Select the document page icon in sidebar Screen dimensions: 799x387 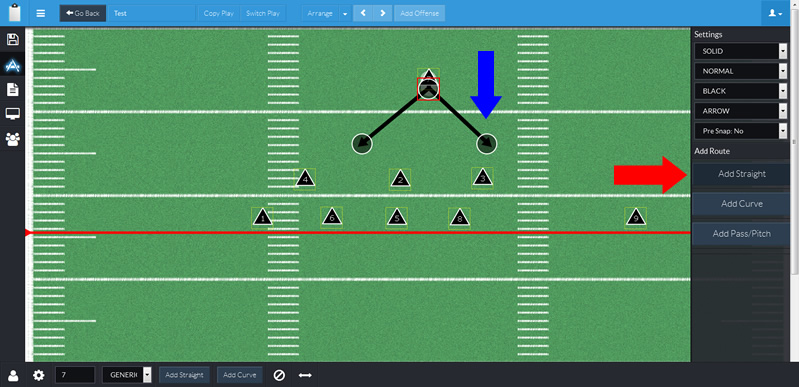pyautogui.click(x=12, y=90)
